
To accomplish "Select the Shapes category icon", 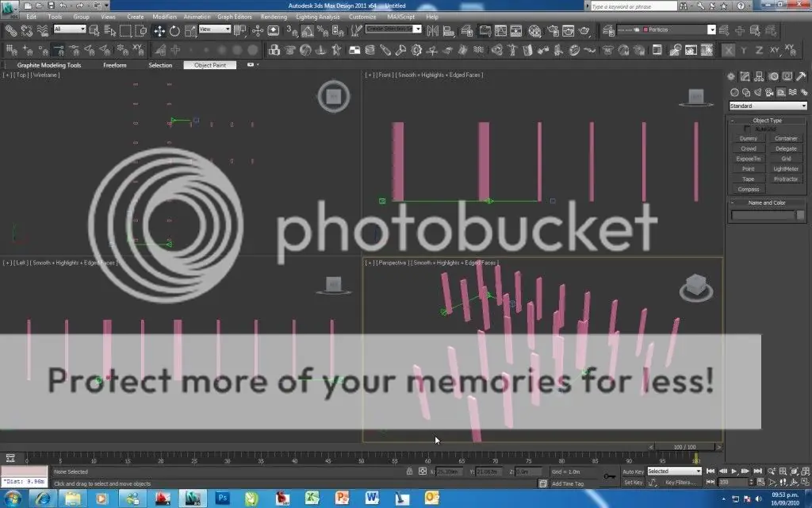I will pyautogui.click(x=746, y=92).
